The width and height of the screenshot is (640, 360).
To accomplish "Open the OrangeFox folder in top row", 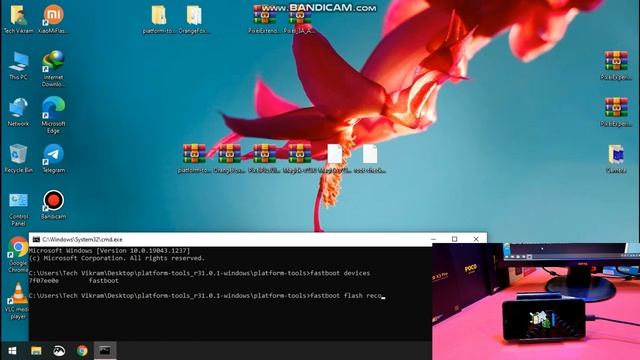I will 194,19.
